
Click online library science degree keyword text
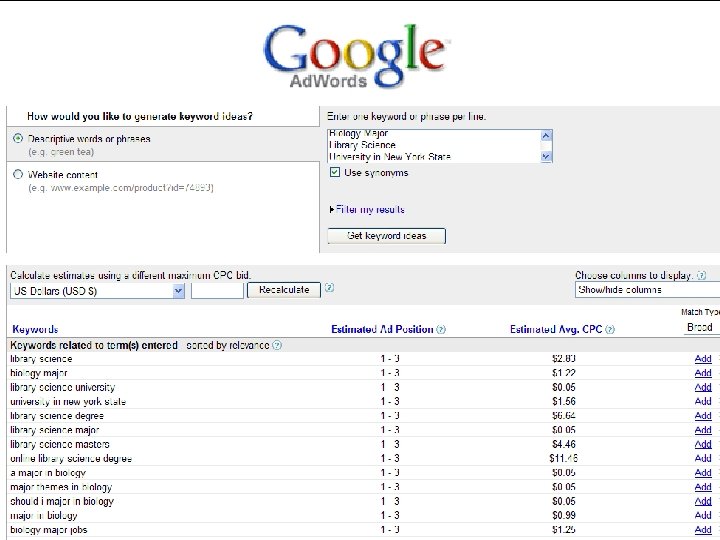[x=71, y=458]
